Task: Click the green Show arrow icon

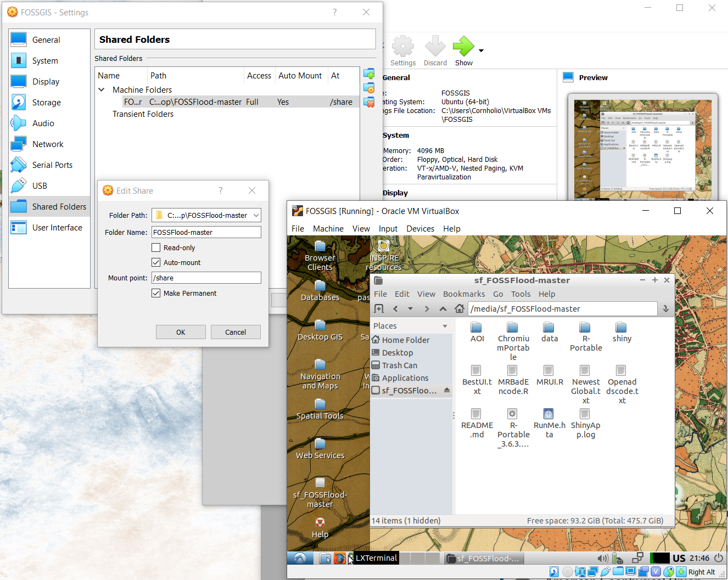Action: pos(463,47)
